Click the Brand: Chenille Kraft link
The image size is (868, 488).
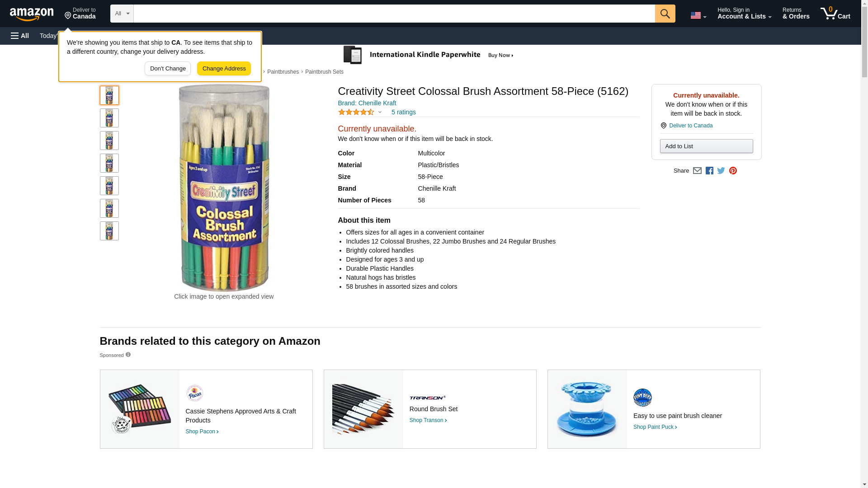pyautogui.click(x=367, y=103)
